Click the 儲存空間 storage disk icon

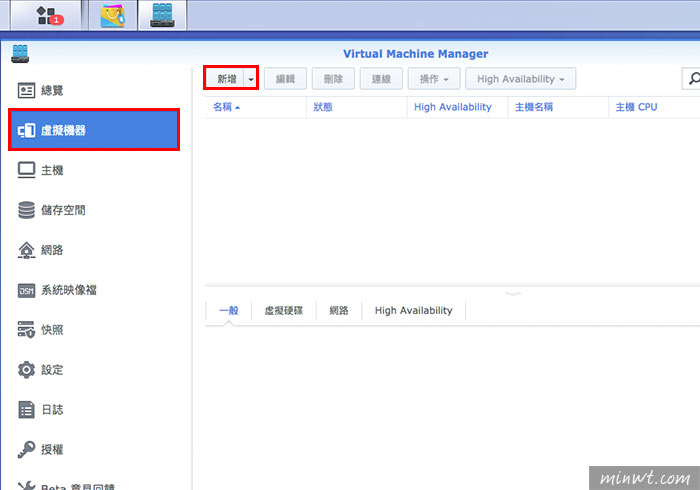[26, 210]
